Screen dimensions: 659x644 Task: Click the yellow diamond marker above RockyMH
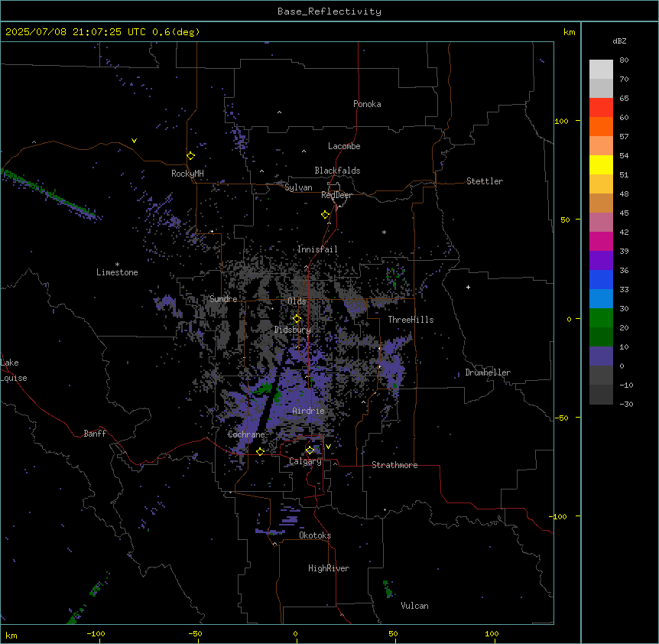click(x=190, y=155)
